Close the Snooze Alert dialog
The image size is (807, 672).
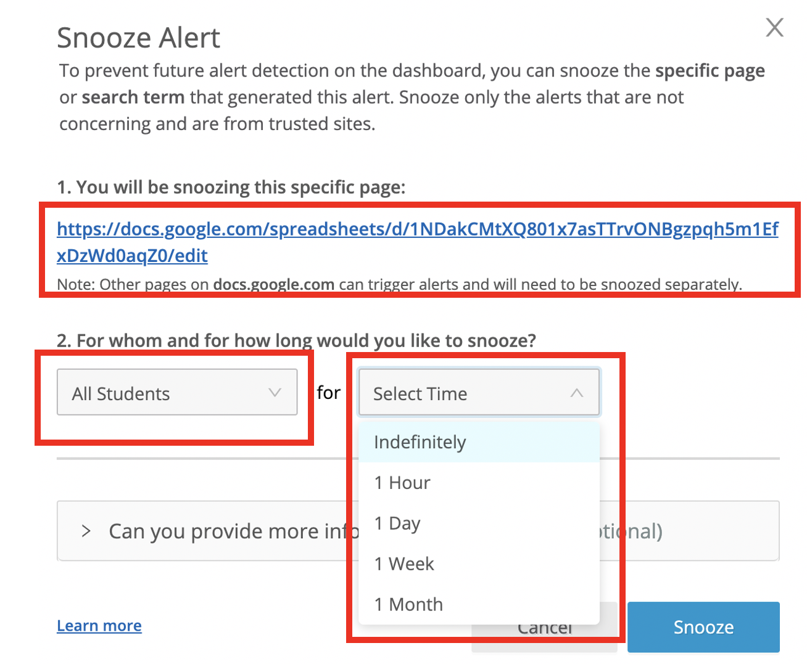(774, 28)
